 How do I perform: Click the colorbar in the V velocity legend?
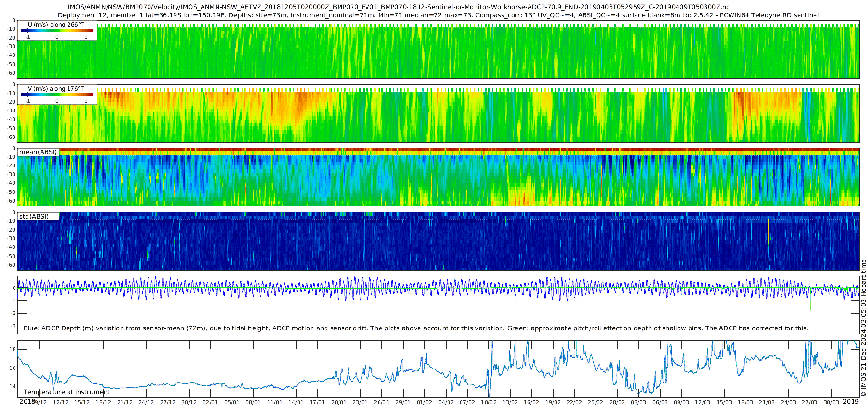pyautogui.click(x=57, y=95)
